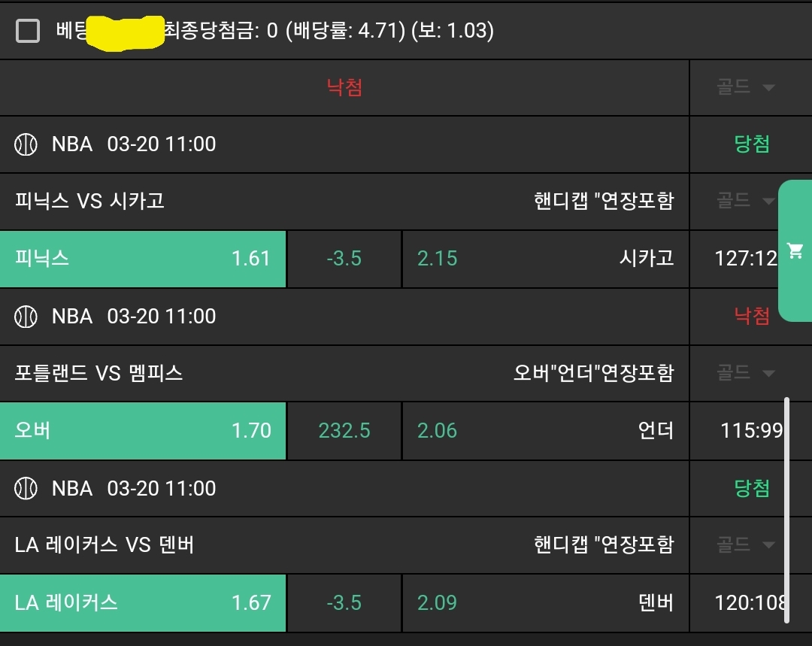Click the 127:12 score for 피닉스 game
This screenshot has height=646, width=812.
(x=744, y=259)
